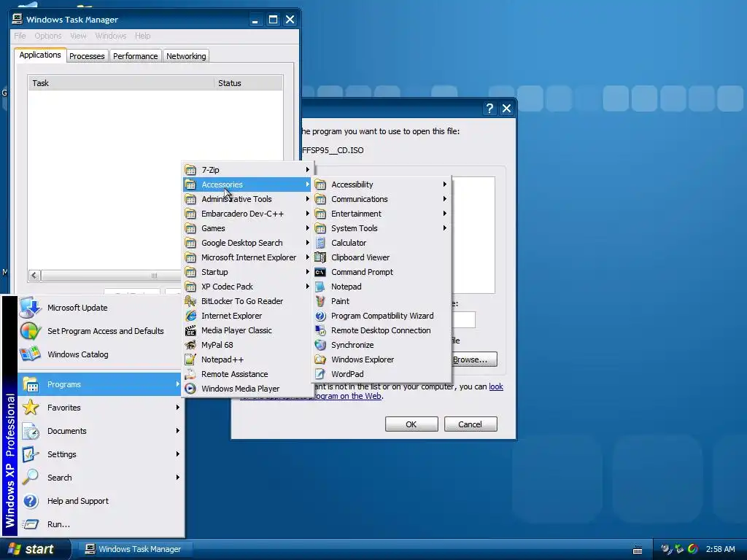Viewport: 747px width, 560px height.
Task: Open the Run... dialog
Action: [101, 524]
